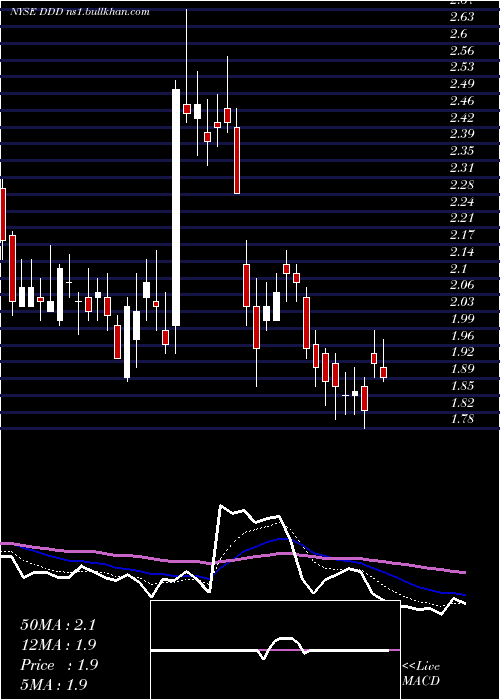Screen dimensions: 500x700
Task: Select the 1.82 price axis label
Action: pyautogui.click(x=462, y=402)
